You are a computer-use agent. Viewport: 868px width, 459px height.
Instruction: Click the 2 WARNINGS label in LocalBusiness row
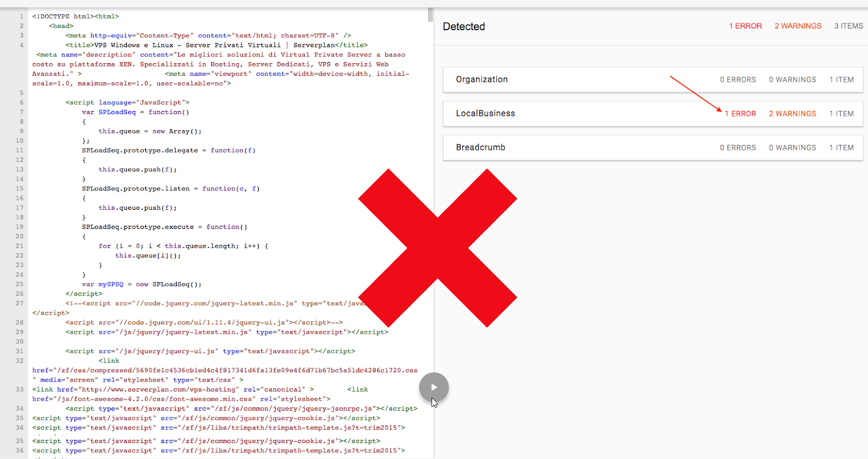(792, 114)
